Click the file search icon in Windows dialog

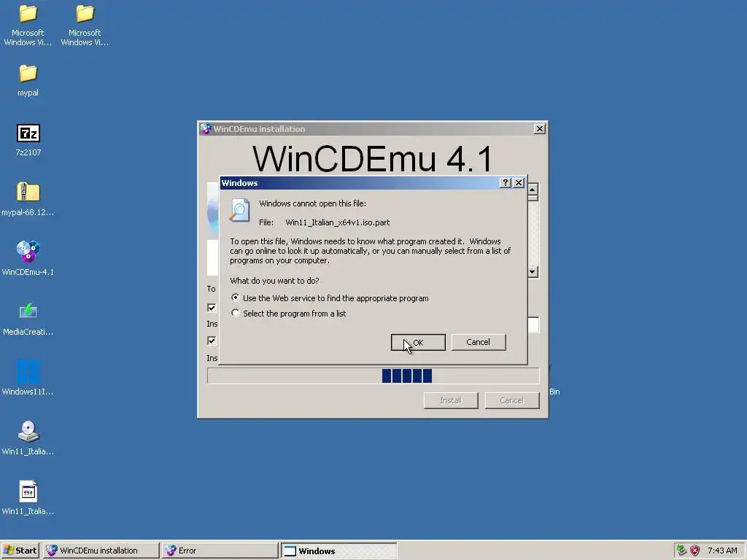239,210
